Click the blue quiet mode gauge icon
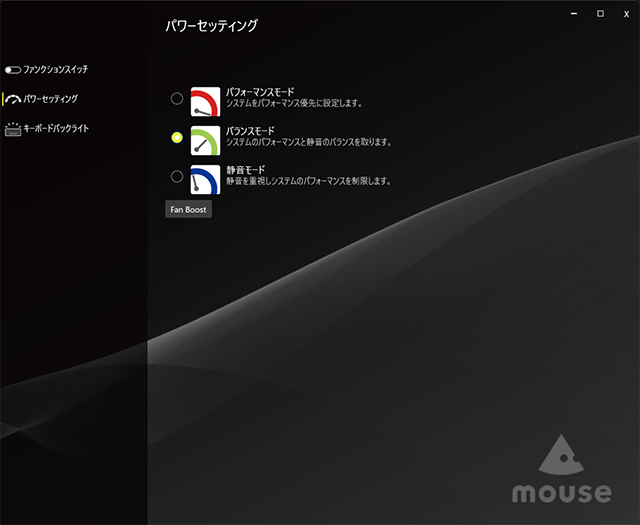This screenshot has width=640, height=525. point(205,179)
